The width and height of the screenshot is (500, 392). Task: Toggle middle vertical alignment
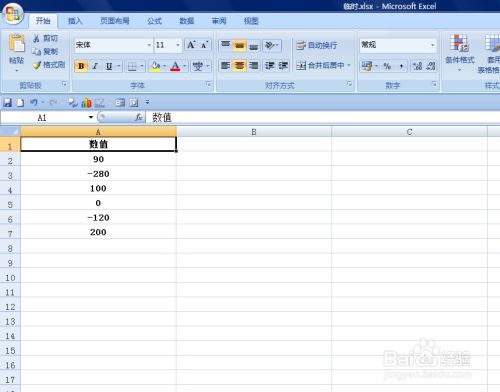pos(239,45)
